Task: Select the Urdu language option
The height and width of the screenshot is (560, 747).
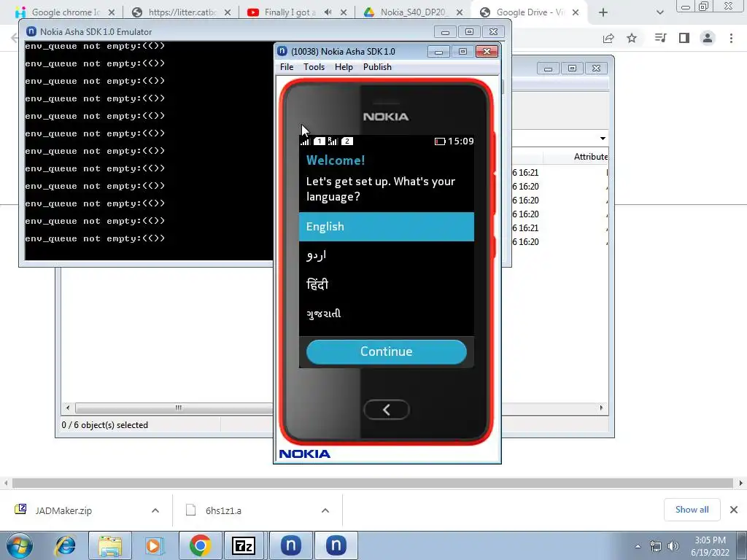Action: (x=387, y=256)
